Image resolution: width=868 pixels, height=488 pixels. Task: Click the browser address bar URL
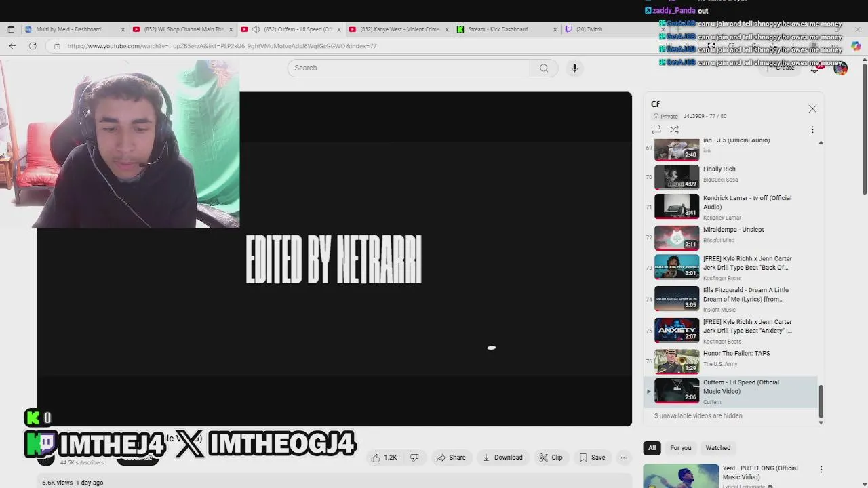[x=222, y=46]
